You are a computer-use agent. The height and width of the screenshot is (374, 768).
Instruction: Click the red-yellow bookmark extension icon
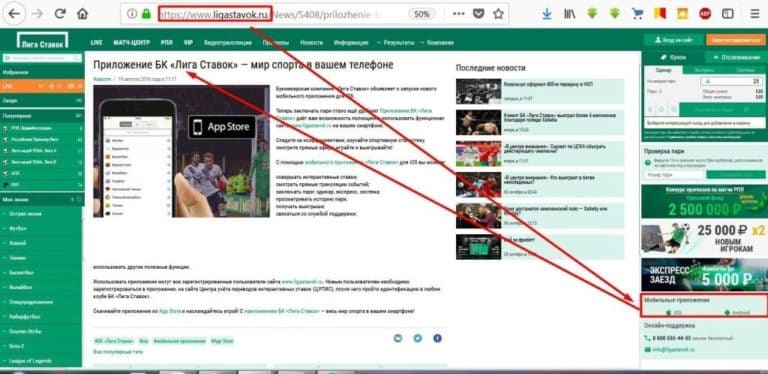coord(660,14)
